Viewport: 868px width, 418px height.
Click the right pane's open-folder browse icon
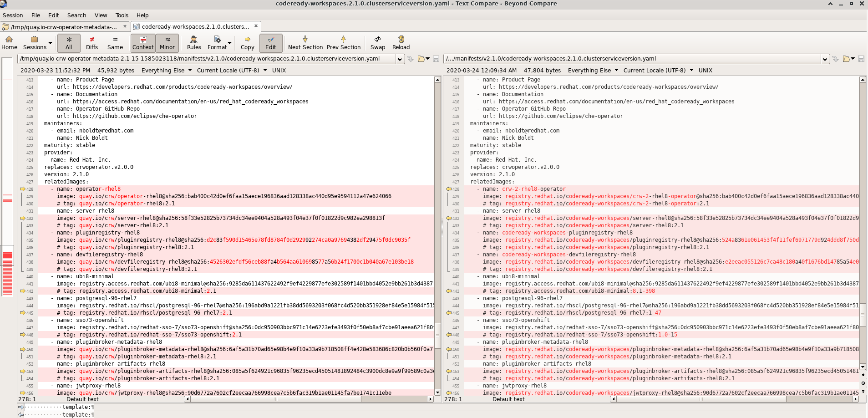click(847, 59)
